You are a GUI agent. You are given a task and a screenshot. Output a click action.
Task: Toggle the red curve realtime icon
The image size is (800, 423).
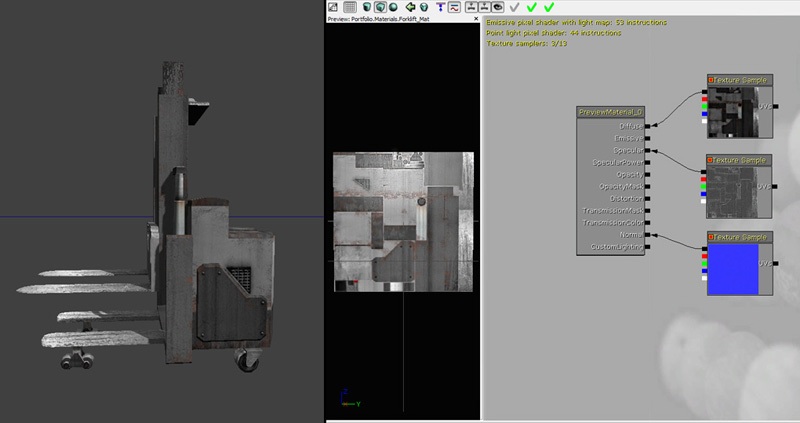453,7
